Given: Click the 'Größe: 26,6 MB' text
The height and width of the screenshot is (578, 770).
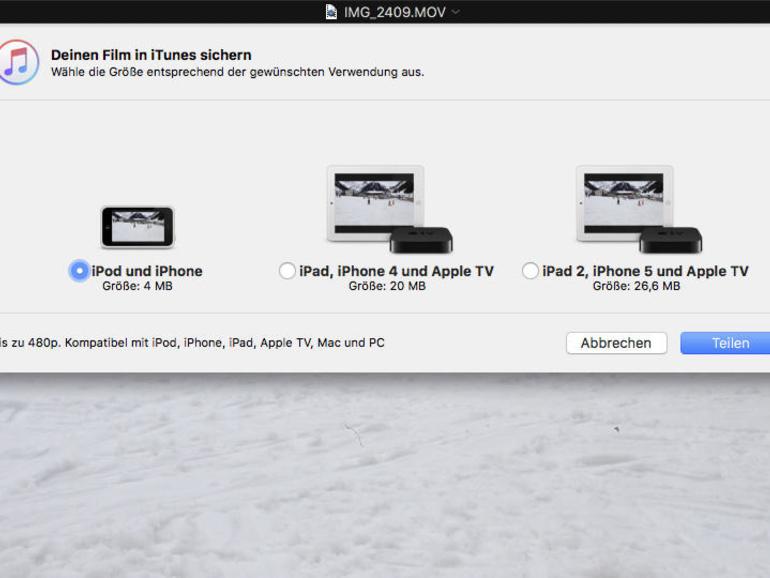Looking at the screenshot, I should click(x=636, y=286).
